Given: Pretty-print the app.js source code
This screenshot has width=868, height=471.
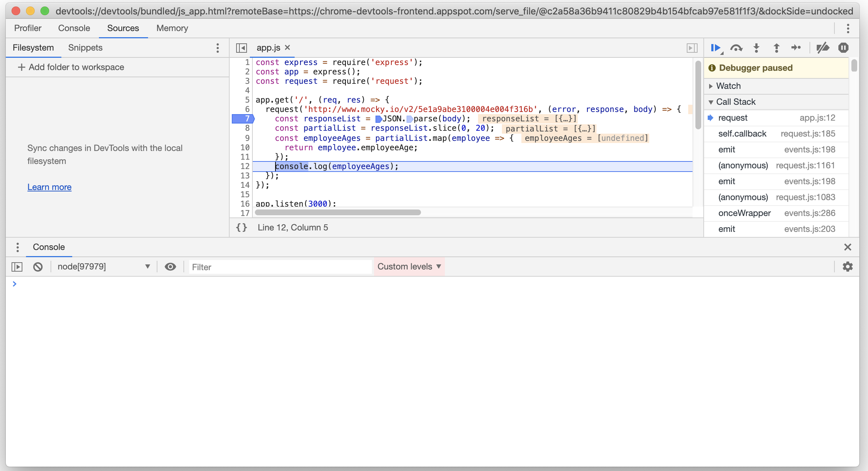Looking at the screenshot, I should coord(242,227).
